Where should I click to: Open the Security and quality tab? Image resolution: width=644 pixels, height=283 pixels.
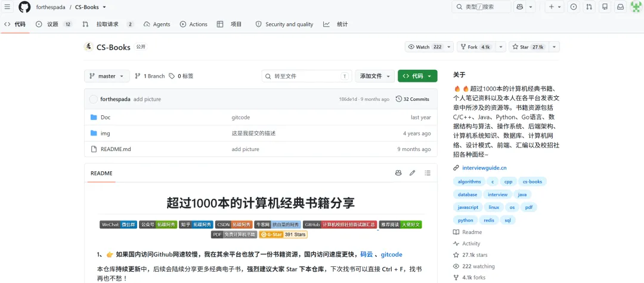(284, 24)
